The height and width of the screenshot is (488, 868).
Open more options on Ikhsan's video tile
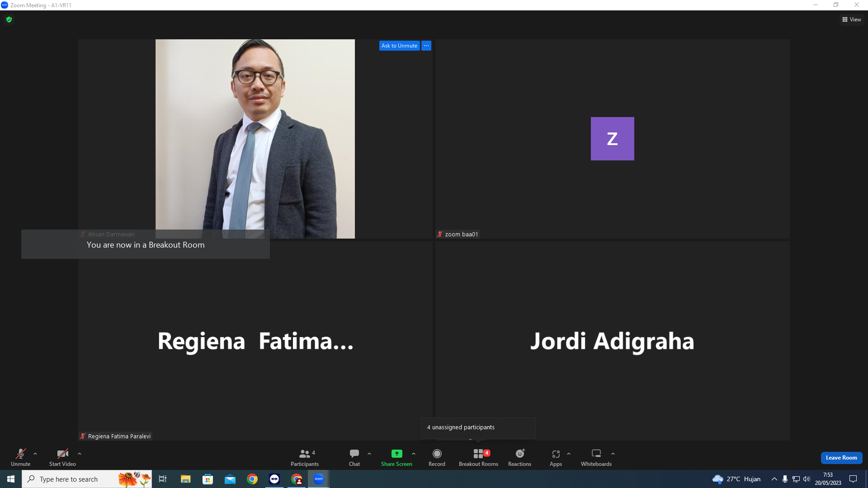click(x=426, y=46)
